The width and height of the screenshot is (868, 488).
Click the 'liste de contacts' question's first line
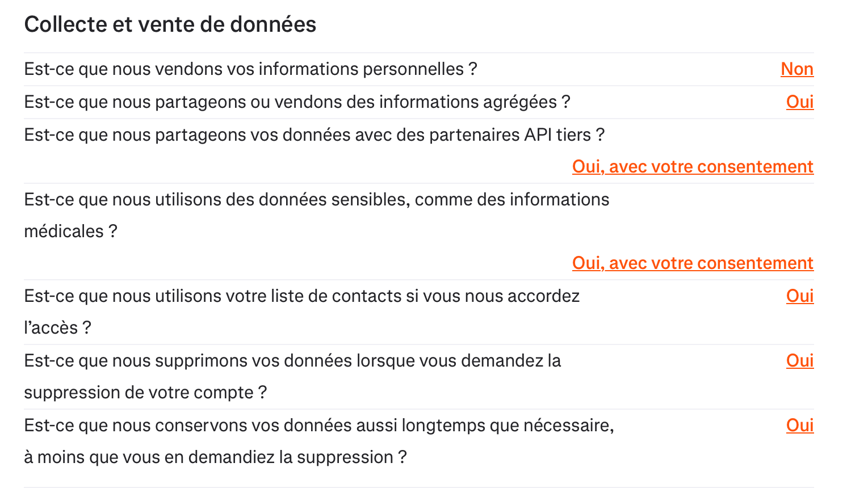(301, 296)
